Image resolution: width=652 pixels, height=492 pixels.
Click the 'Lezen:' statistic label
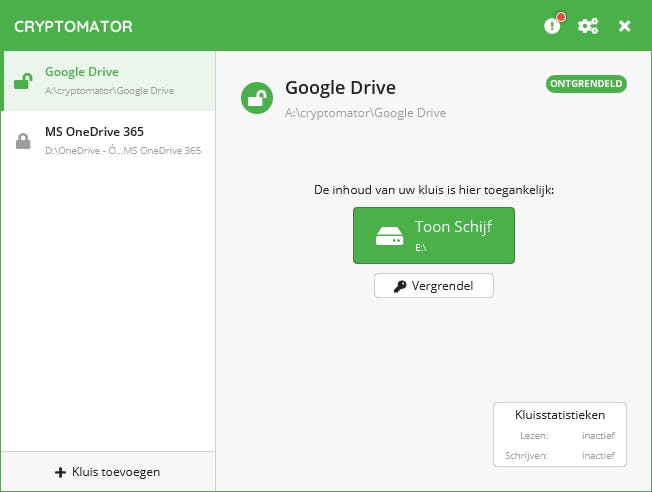coord(534,435)
